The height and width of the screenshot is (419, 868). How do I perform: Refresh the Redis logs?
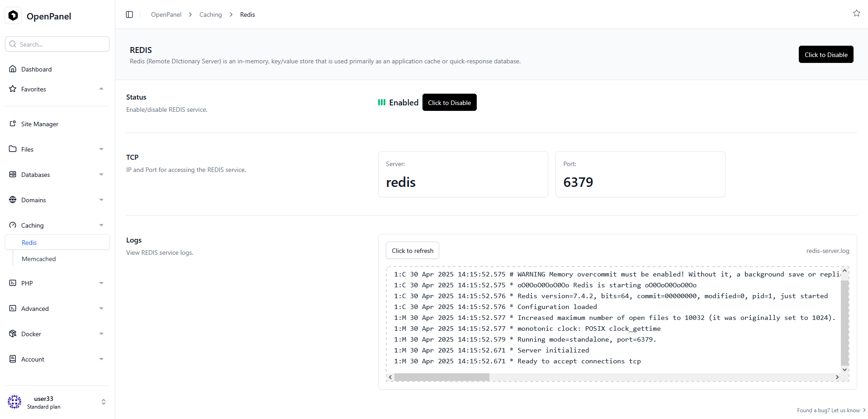(412, 250)
